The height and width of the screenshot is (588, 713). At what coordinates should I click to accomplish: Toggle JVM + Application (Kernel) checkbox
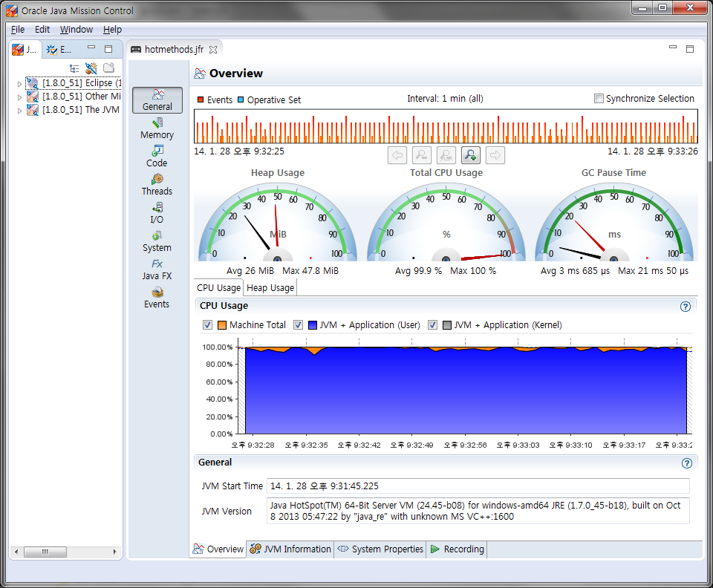[x=432, y=325]
